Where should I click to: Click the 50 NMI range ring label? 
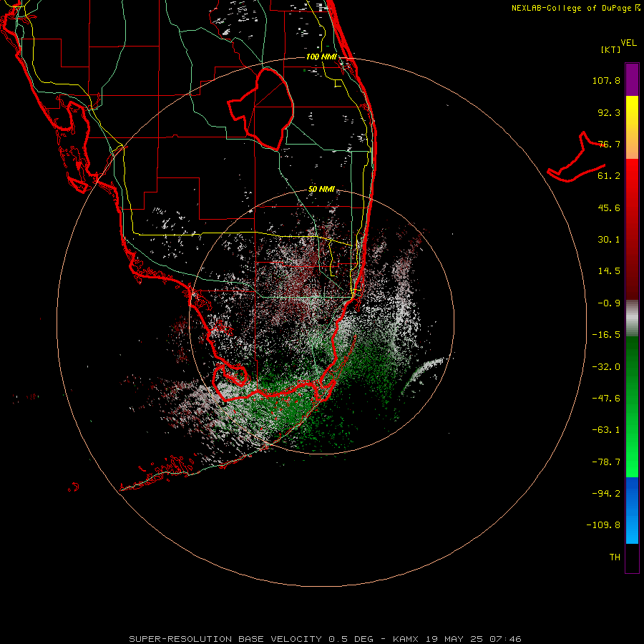[x=321, y=190]
